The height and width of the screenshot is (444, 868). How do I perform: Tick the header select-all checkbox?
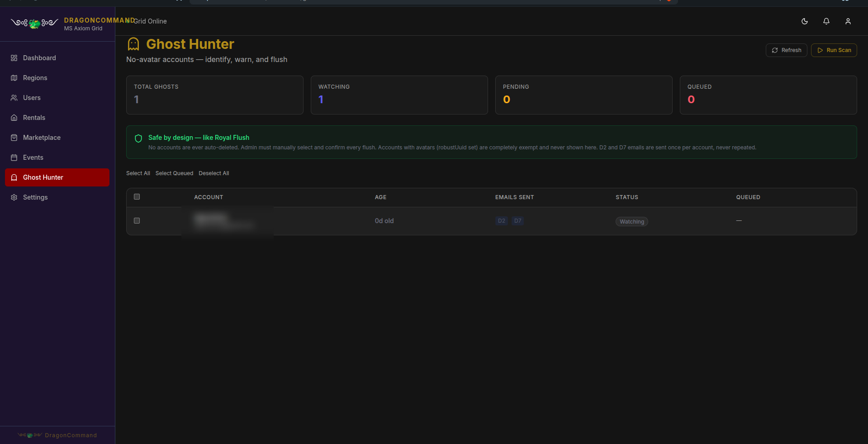click(137, 196)
